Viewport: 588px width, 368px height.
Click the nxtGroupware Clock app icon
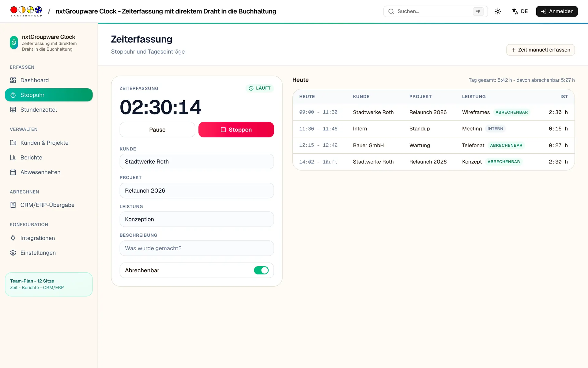(x=14, y=43)
